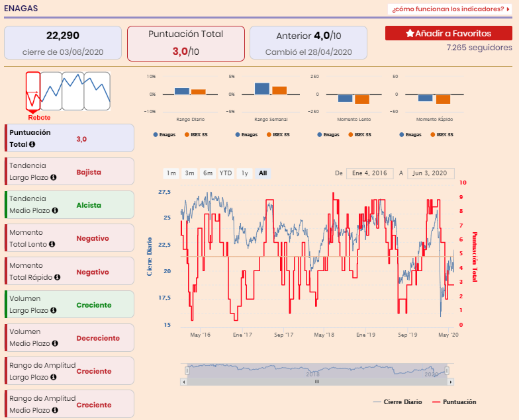
Task: Click the 22,290 closing price box
Action: point(63,43)
